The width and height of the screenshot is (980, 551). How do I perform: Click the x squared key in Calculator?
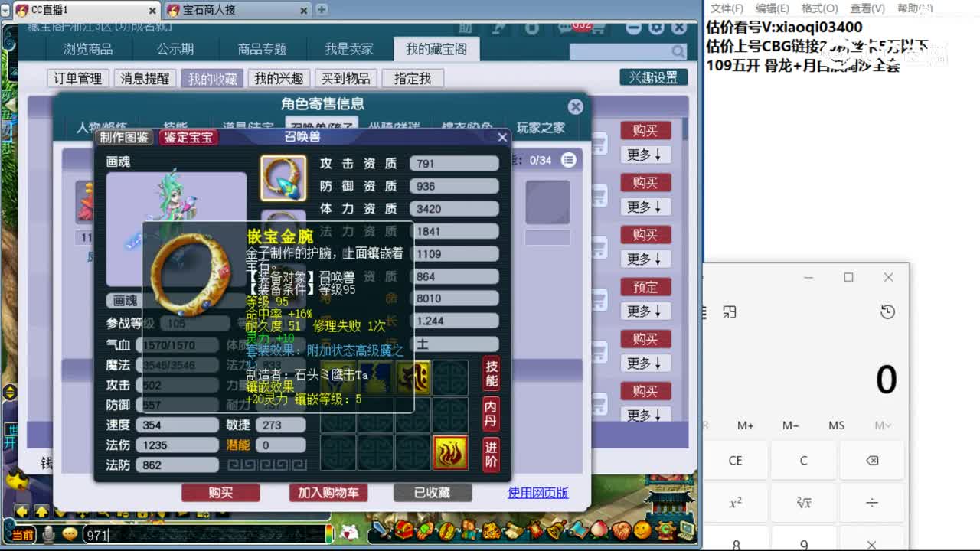736,503
